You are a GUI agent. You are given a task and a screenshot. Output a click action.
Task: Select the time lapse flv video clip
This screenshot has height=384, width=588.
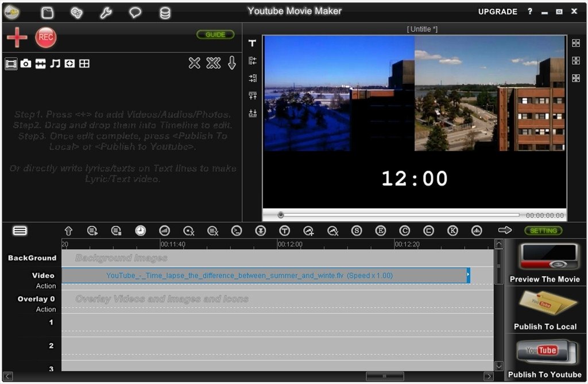[266, 276]
